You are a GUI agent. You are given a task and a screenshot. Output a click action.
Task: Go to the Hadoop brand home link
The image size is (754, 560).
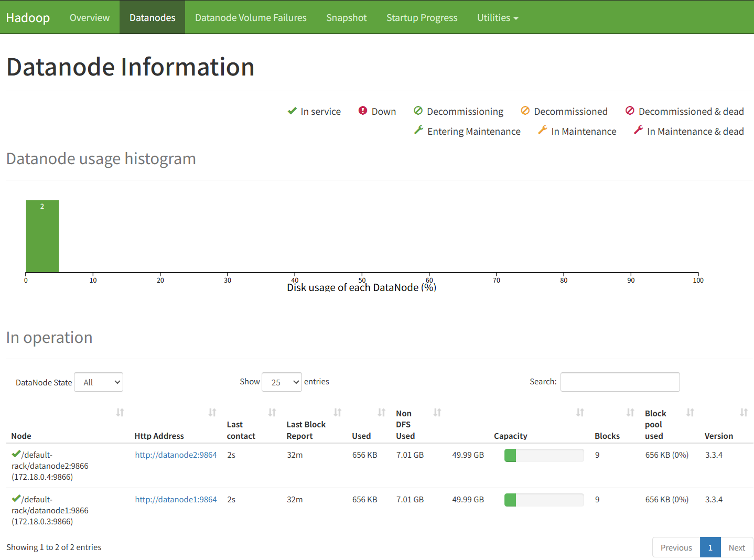(28, 18)
